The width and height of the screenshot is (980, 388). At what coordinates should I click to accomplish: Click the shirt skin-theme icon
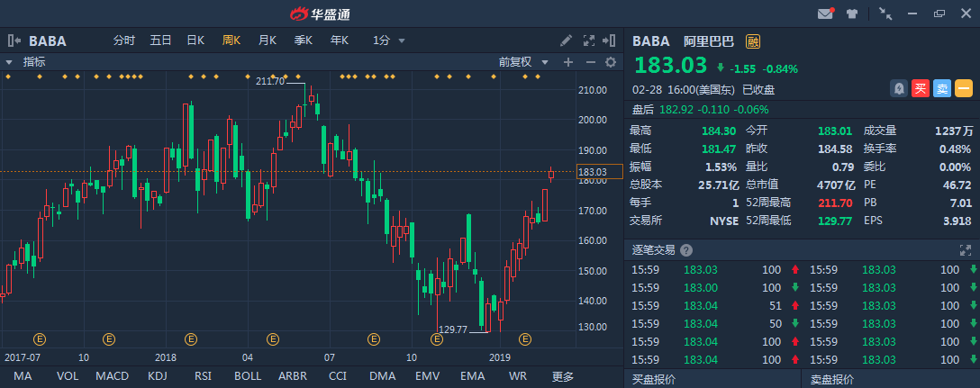pos(851,14)
